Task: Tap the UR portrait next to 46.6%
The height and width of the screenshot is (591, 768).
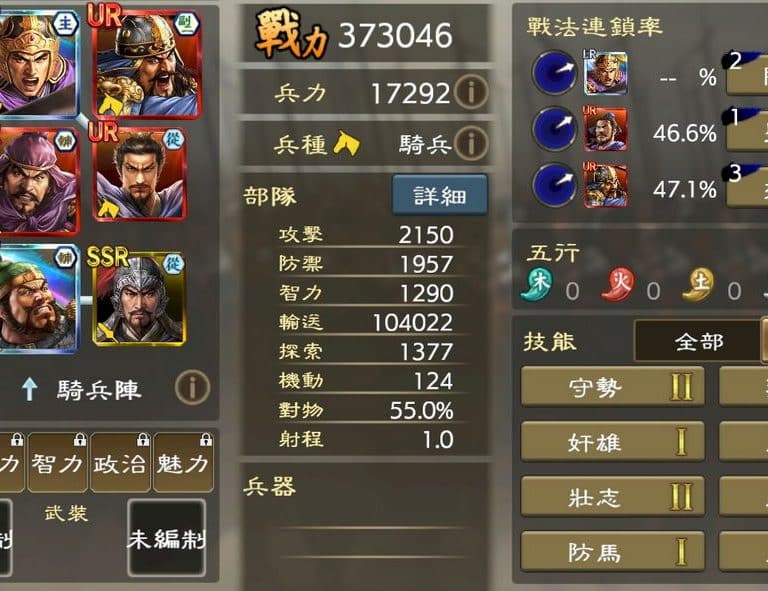Action: [x=605, y=129]
